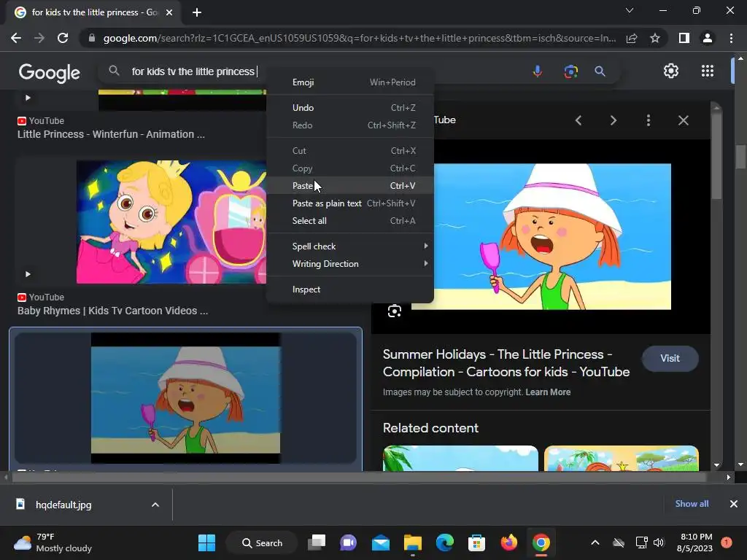Image resolution: width=747 pixels, height=560 pixels.
Task: Choose Undo in context menu
Action: click(349, 108)
